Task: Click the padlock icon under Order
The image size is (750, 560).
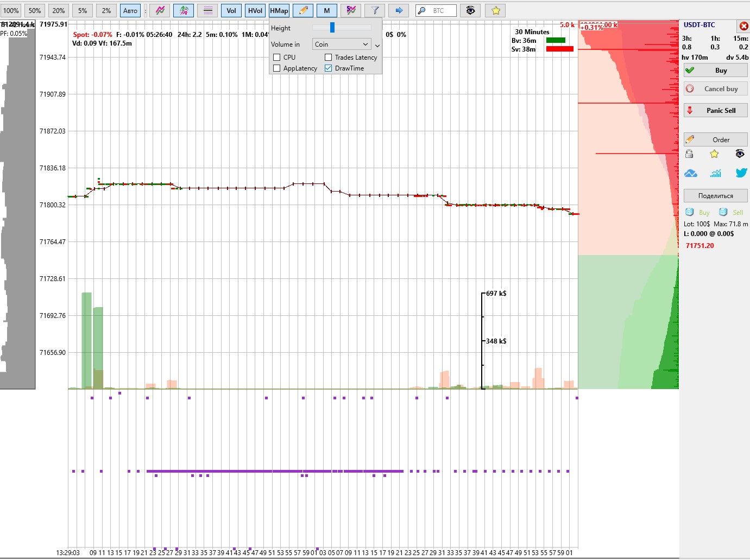Action: [689, 154]
